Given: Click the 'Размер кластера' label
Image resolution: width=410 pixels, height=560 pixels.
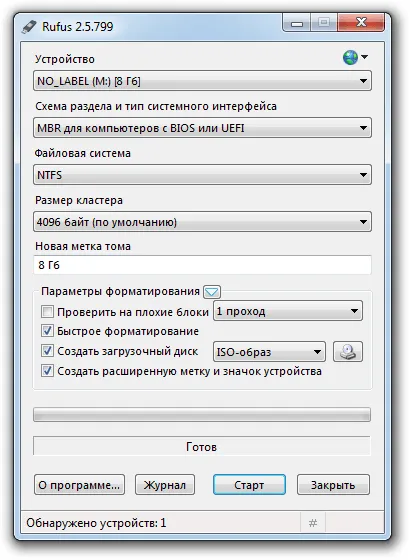Looking at the screenshot, I should pyautogui.click(x=79, y=200).
